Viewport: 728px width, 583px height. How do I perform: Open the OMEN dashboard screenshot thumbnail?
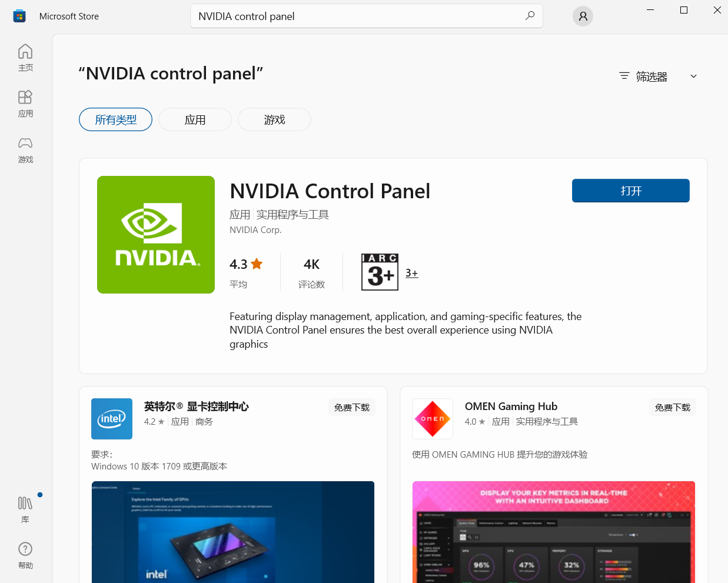(x=554, y=532)
